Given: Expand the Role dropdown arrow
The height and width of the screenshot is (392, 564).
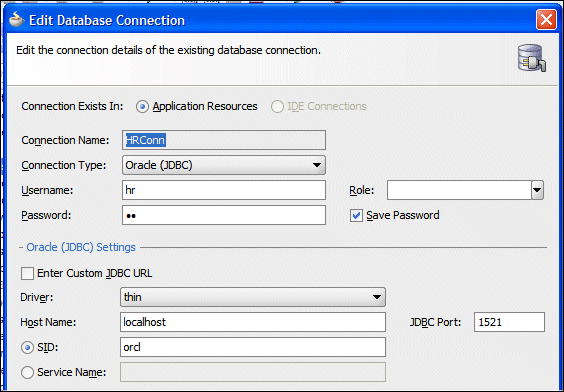Looking at the screenshot, I should point(537,190).
